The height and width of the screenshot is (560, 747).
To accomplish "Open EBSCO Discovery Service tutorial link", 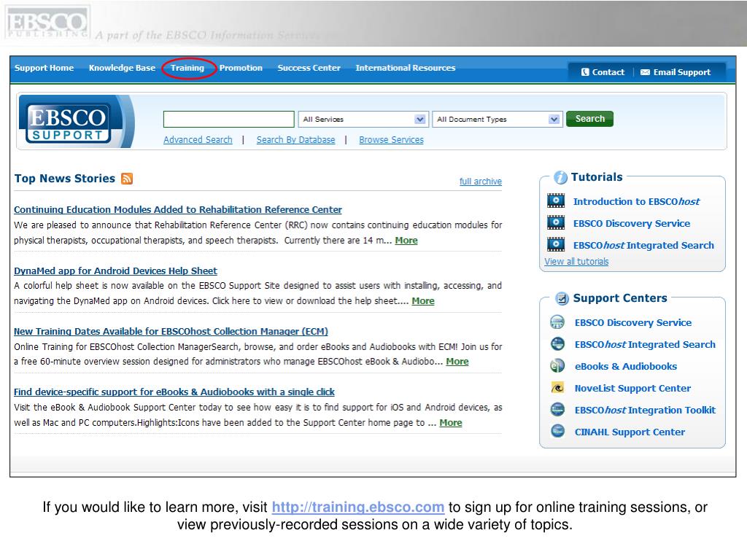I will (x=631, y=223).
